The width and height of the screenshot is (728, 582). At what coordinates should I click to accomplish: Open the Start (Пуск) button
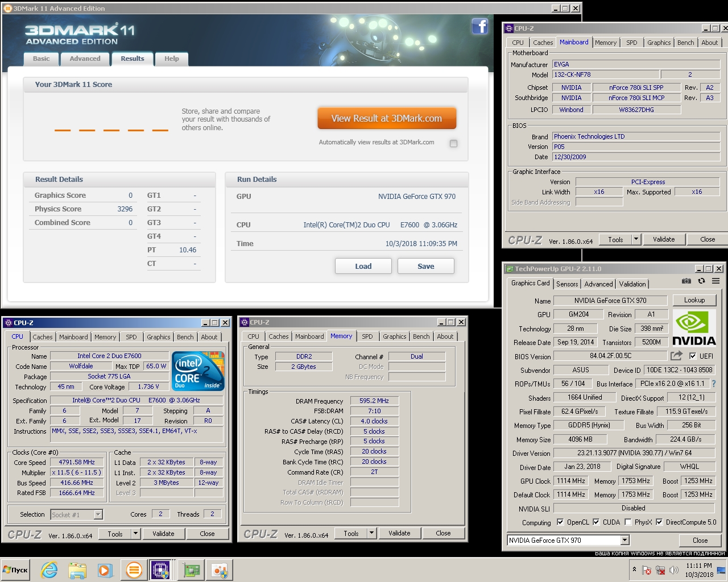click(x=15, y=569)
